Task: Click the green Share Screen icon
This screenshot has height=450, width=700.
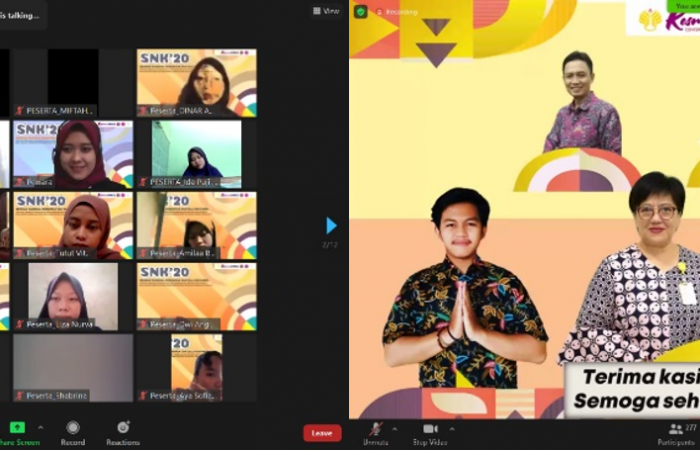Action: click(x=17, y=427)
